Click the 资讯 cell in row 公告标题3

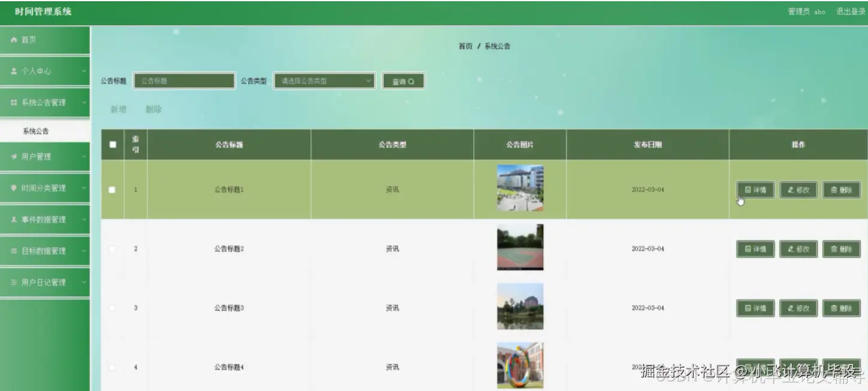point(392,308)
